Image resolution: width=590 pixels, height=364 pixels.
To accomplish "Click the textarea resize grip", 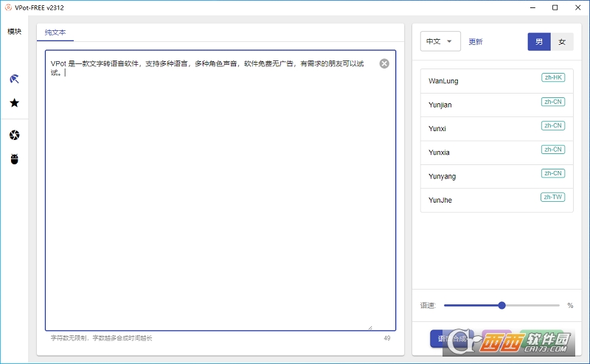I will [x=370, y=327].
